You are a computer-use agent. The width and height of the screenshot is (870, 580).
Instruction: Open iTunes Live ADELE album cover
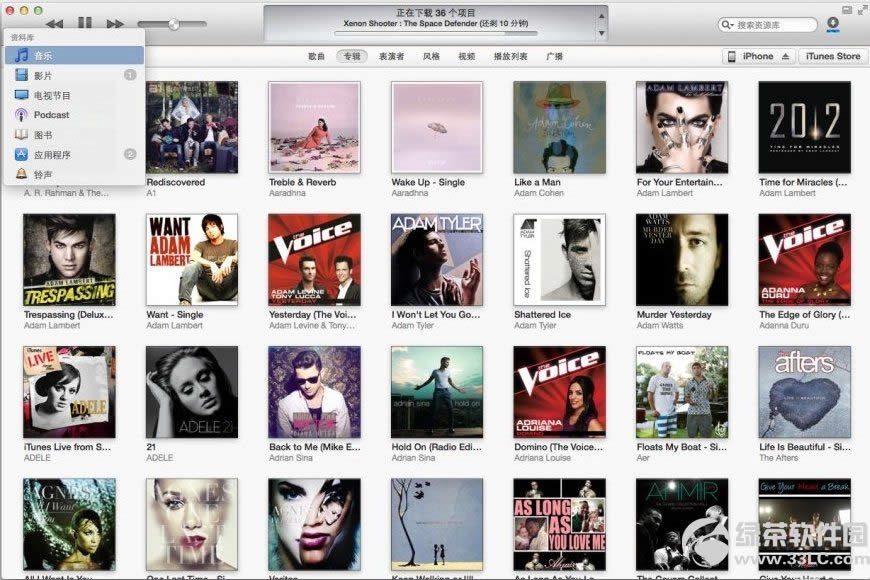pyautogui.click(x=69, y=392)
